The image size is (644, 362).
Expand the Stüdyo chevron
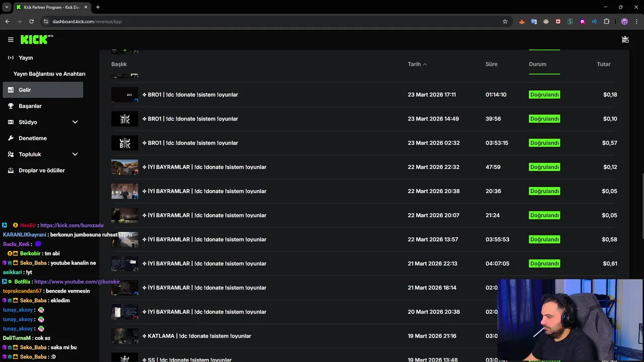tap(75, 122)
